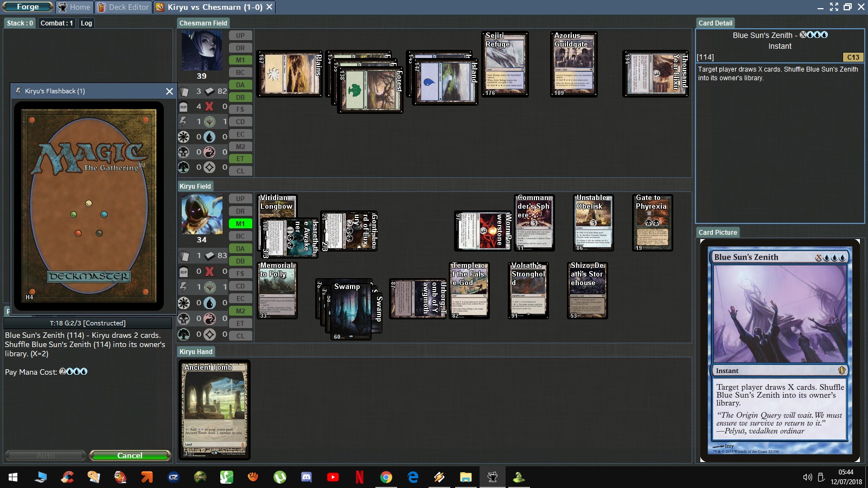This screenshot has width=868, height=488.
Task: Click Kiryu's red fire mana icon
Action: [209, 319]
